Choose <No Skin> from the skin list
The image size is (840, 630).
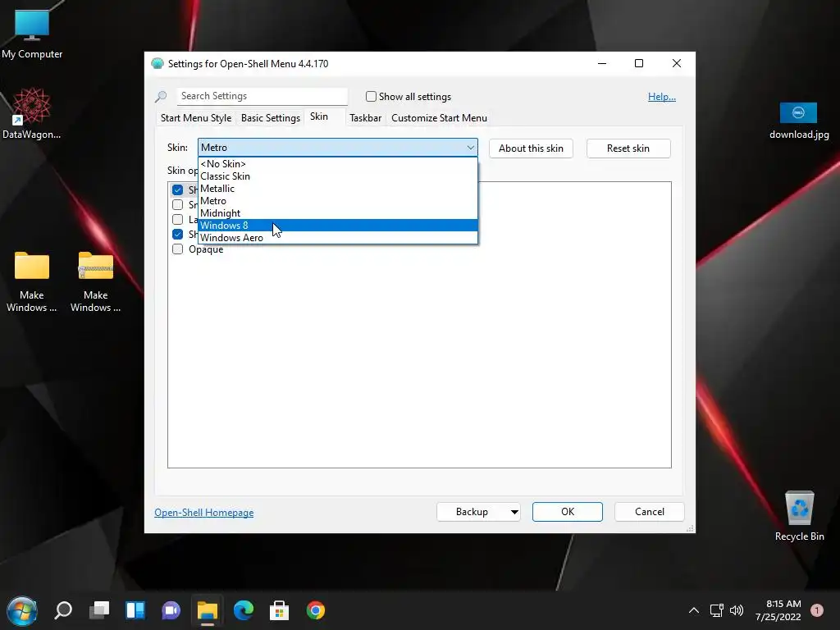pyautogui.click(x=337, y=164)
